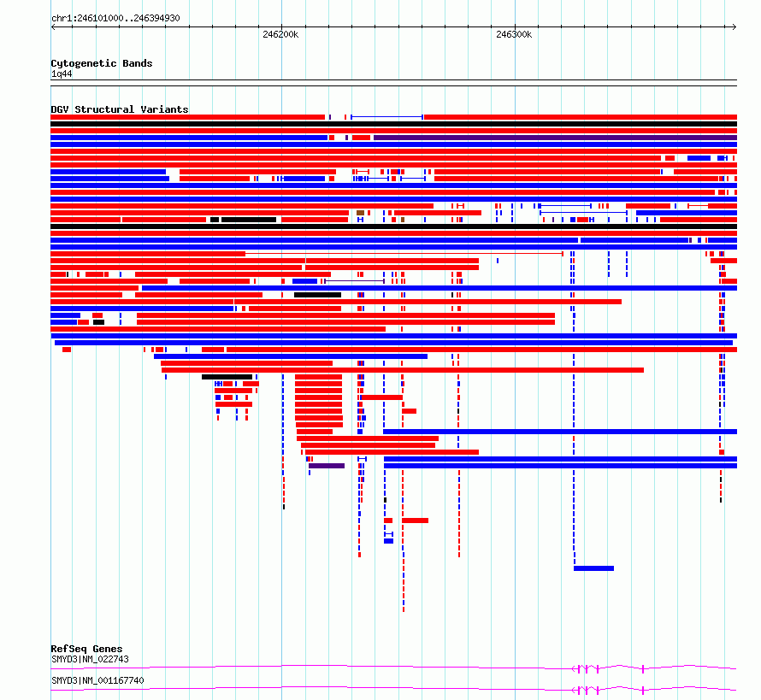Click the magenta SMYD3 NM_001167740 transcript glyph
Screen dimensions: 761x700
click(393, 690)
